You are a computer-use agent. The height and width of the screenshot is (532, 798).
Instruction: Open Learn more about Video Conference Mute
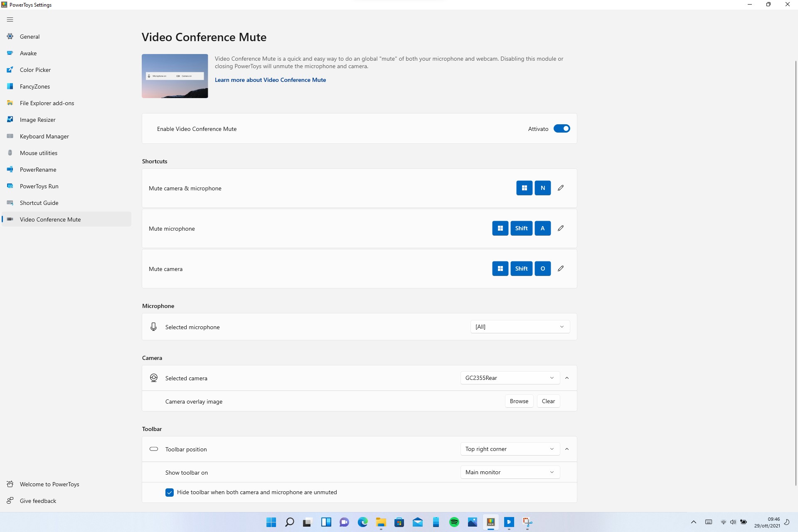[x=270, y=80]
